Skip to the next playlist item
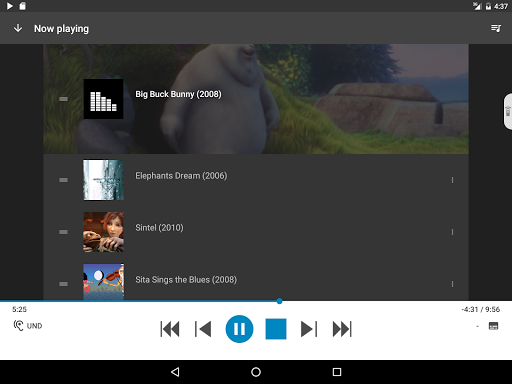This screenshot has width=512, height=384. (x=342, y=329)
